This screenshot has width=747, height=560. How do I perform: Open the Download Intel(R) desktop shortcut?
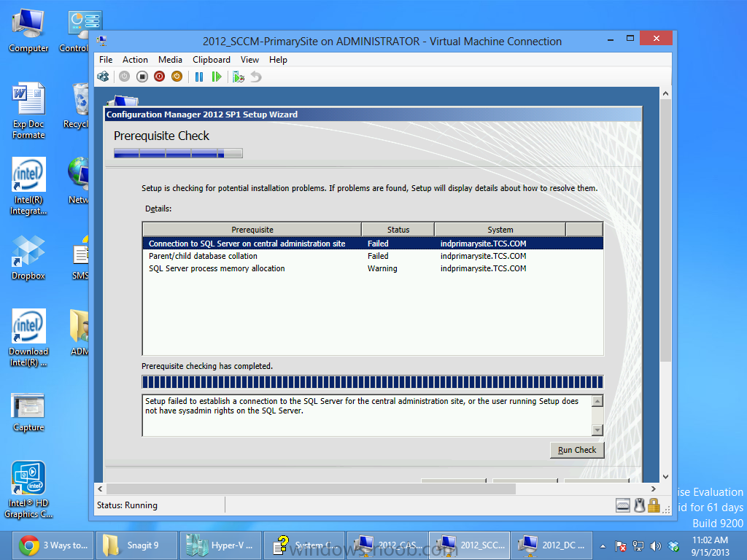click(x=28, y=338)
